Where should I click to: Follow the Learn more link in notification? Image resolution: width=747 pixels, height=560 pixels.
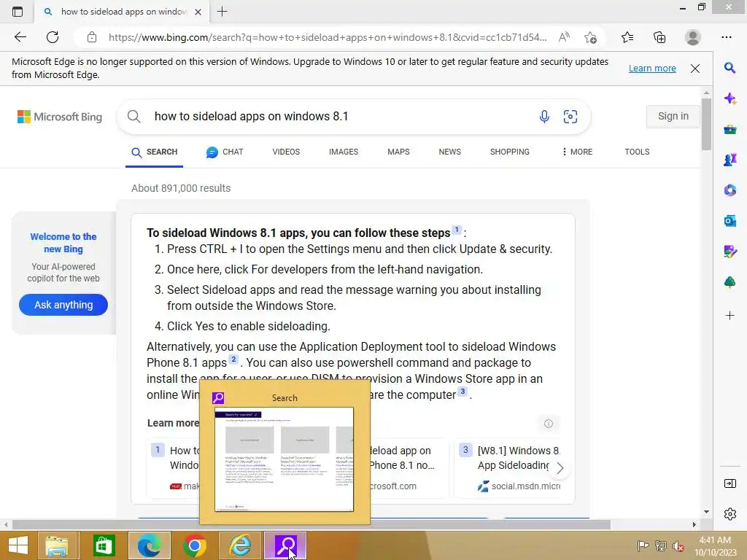point(652,68)
